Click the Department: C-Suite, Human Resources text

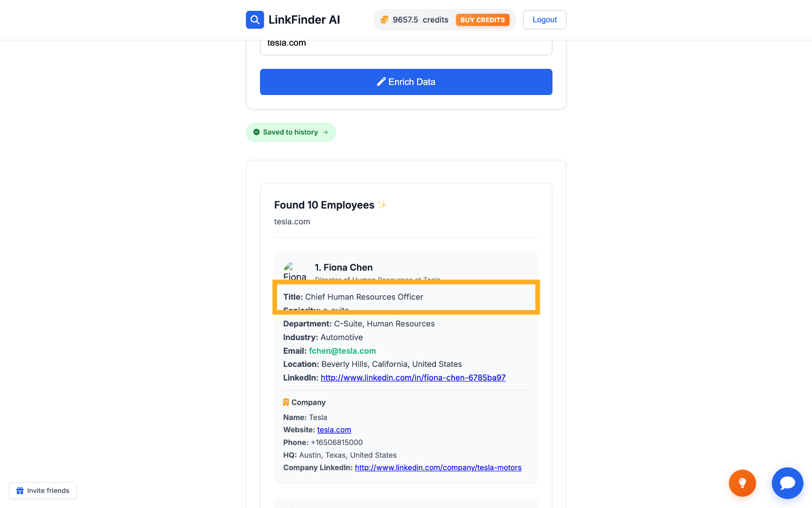pos(359,324)
